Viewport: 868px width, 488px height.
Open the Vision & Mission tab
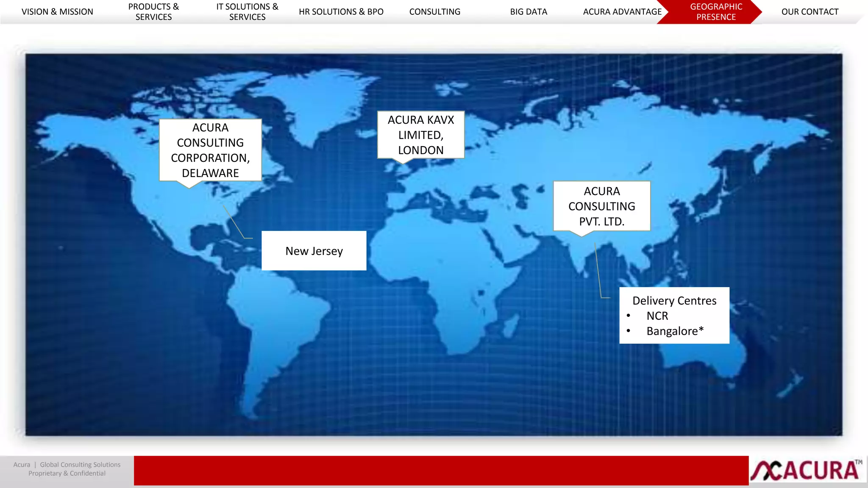point(57,12)
